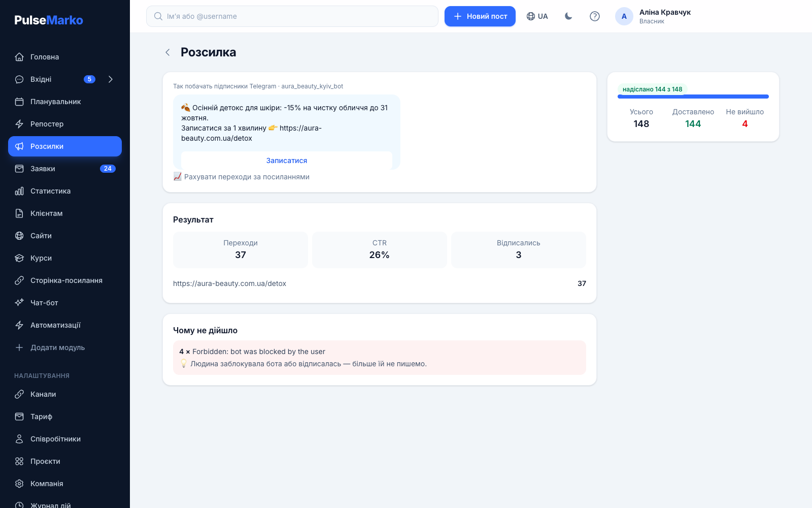Click the Сайти globe icon
The height and width of the screenshot is (508, 812).
click(19, 236)
